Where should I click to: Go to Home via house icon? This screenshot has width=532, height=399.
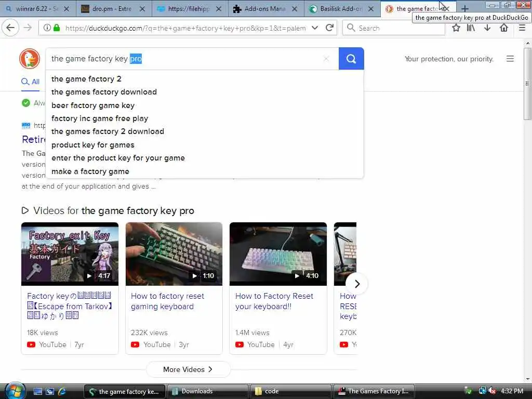pos(504,28)
